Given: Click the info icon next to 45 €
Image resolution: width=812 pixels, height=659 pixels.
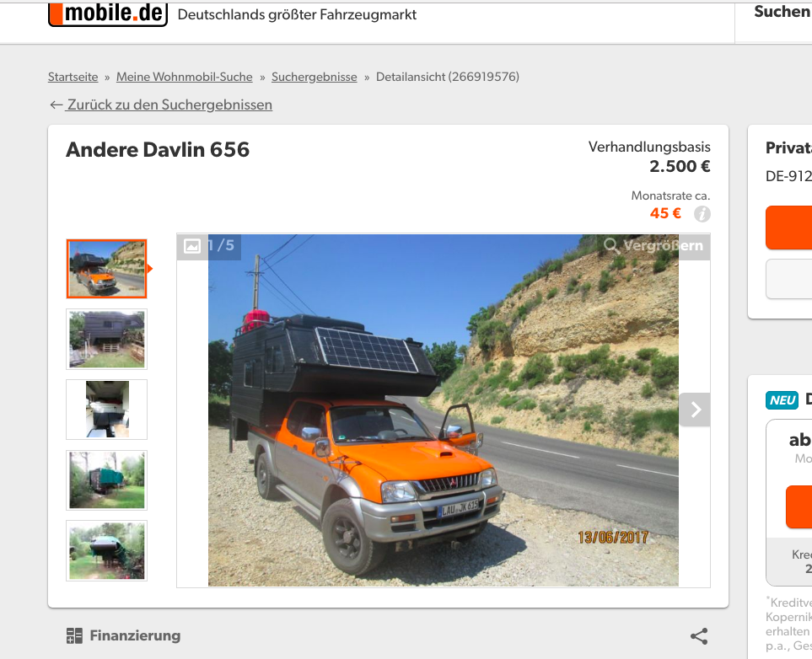Looking at the screenshot, I should click(x=702, y=214).
